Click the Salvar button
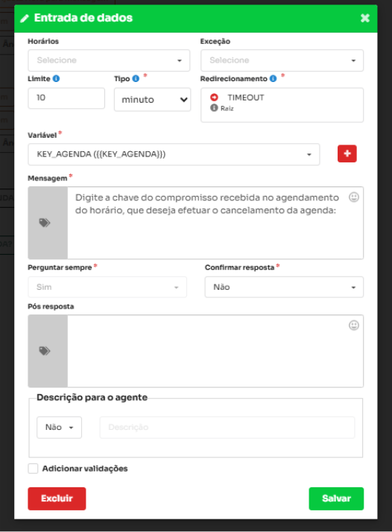Screen dimensions: 392x532 click(336, 498)
